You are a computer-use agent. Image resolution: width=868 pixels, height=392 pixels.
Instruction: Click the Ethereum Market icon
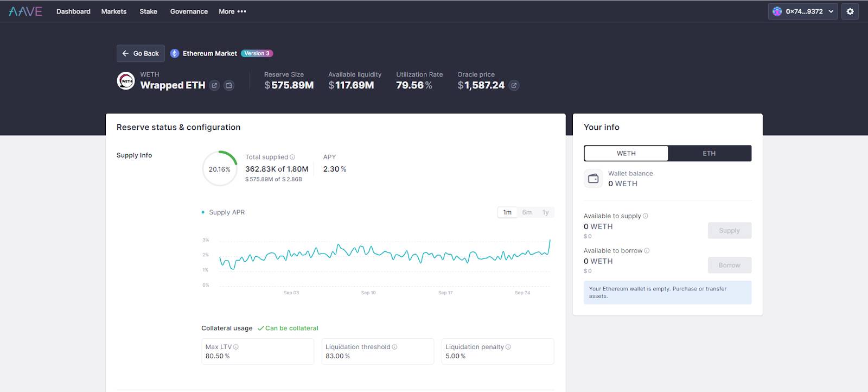point(175,53)
